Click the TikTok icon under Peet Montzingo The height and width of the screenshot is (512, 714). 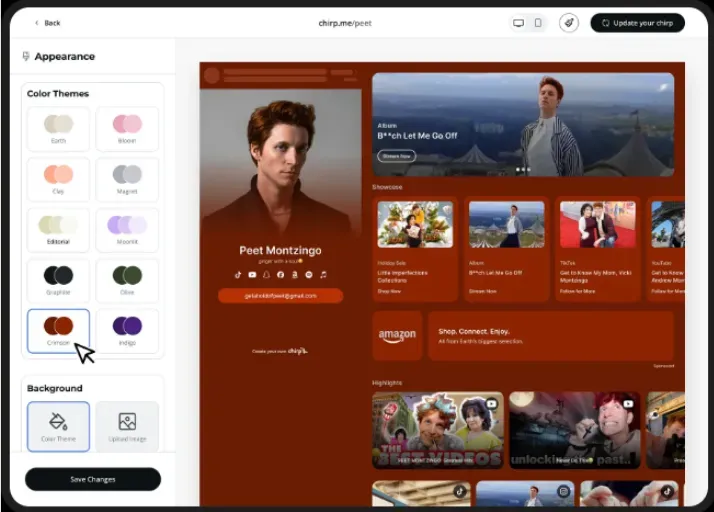(x=238, y=274)
